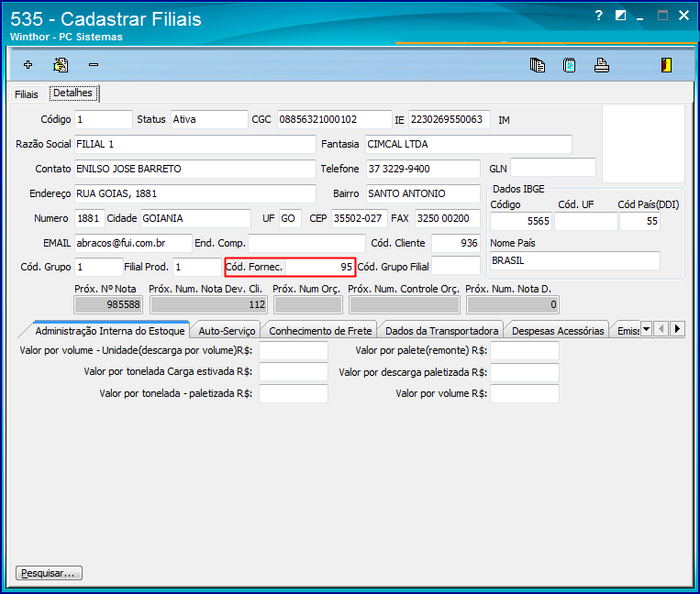Click the Fantasia field CIMCAL LTDA
The height and width of the screenshot is (594, 700).
click(x=468, y=144)
